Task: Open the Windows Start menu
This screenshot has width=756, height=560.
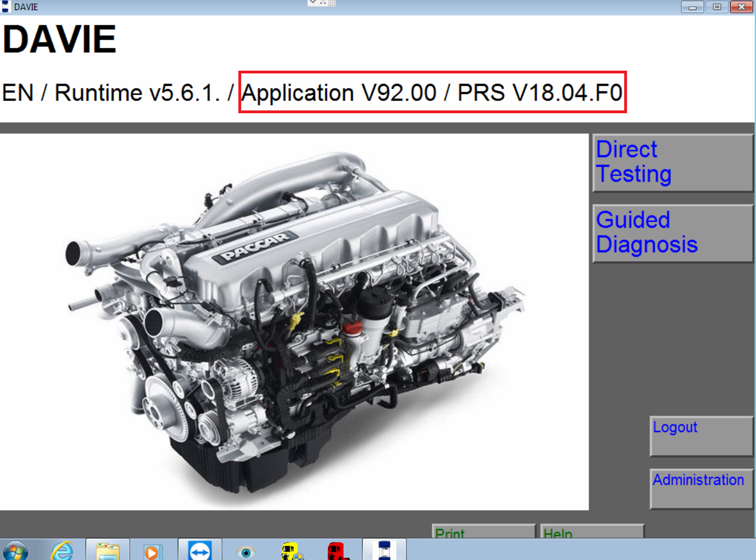Action: coord(15,551)
